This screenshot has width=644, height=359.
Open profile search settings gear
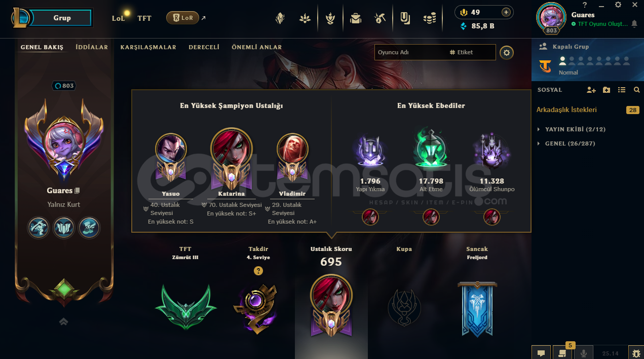click(506, 52)
